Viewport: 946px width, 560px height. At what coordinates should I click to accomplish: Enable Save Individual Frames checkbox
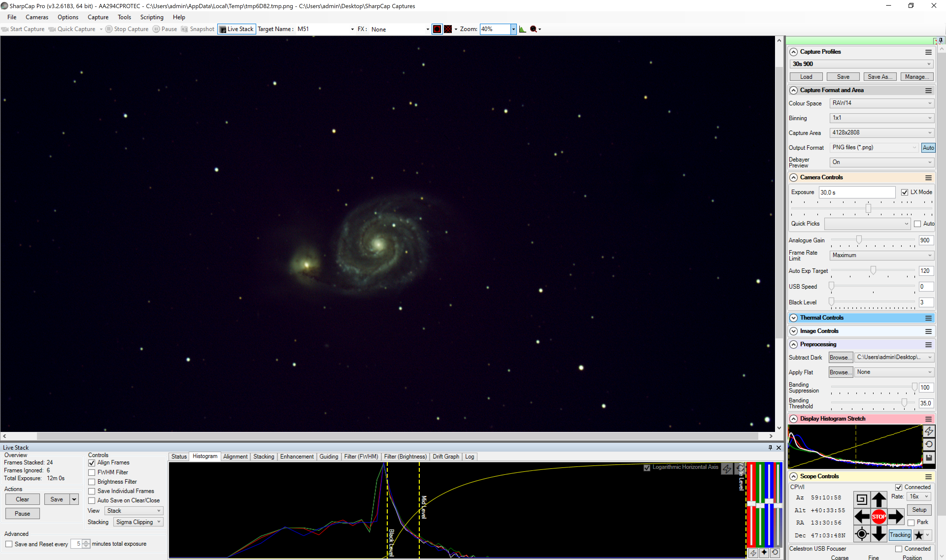pyautogui.click(x=92, y=491)
